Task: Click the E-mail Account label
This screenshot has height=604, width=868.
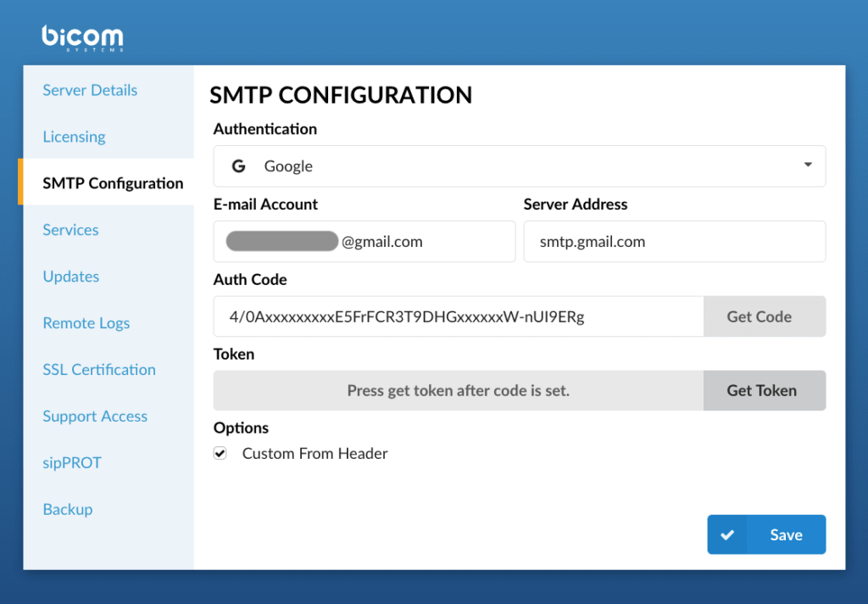Action: pyautogui.click(x=265, y=204)
